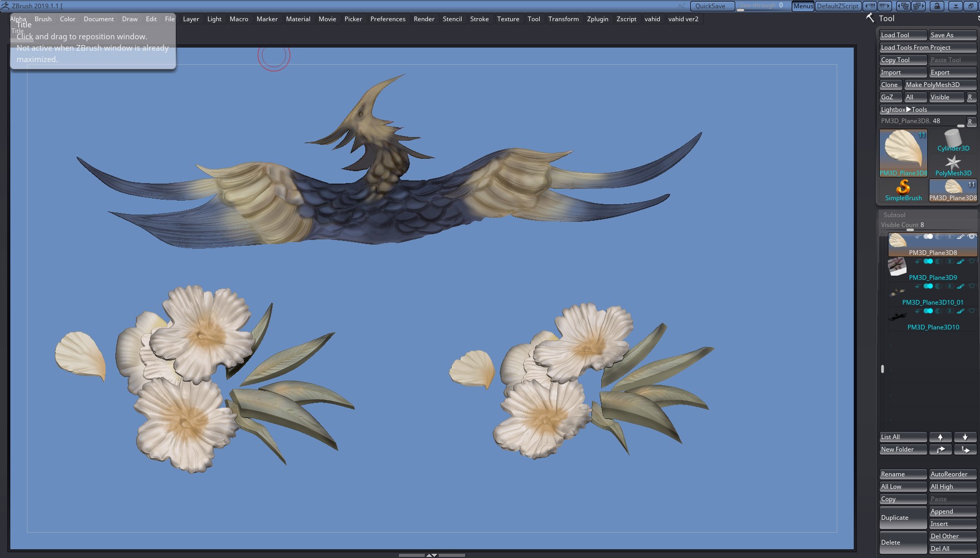980x558 pixels.
Task: Click the Del Other button
Action: (x=953, y=536)
